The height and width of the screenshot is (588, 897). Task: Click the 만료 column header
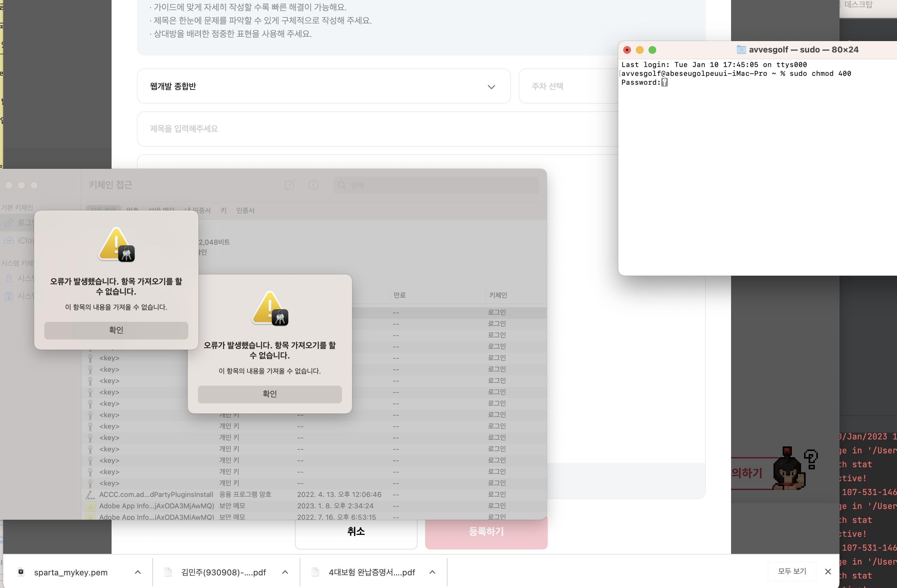point(400,295)
